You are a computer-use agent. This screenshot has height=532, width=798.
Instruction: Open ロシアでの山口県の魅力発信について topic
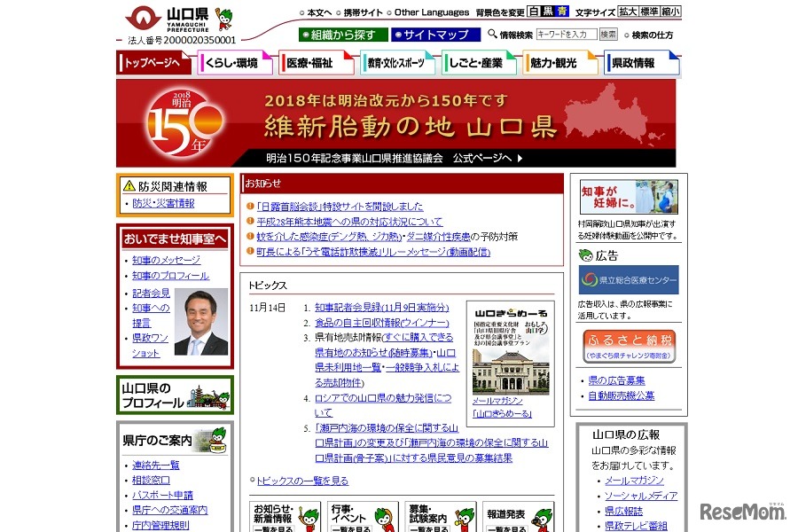pos(383,405)
